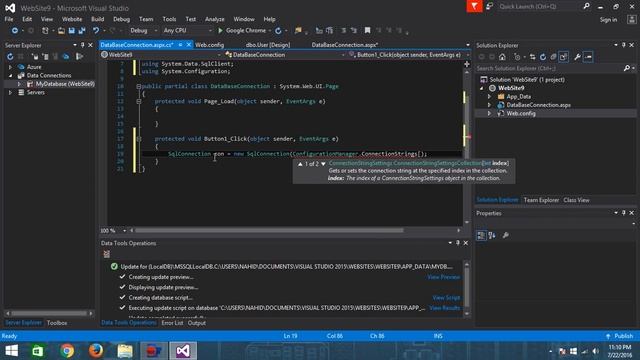Click the Property Pages wrench in Properties
Screen dimensions: 640x360
pyautogui.click(x=506, y=235)
